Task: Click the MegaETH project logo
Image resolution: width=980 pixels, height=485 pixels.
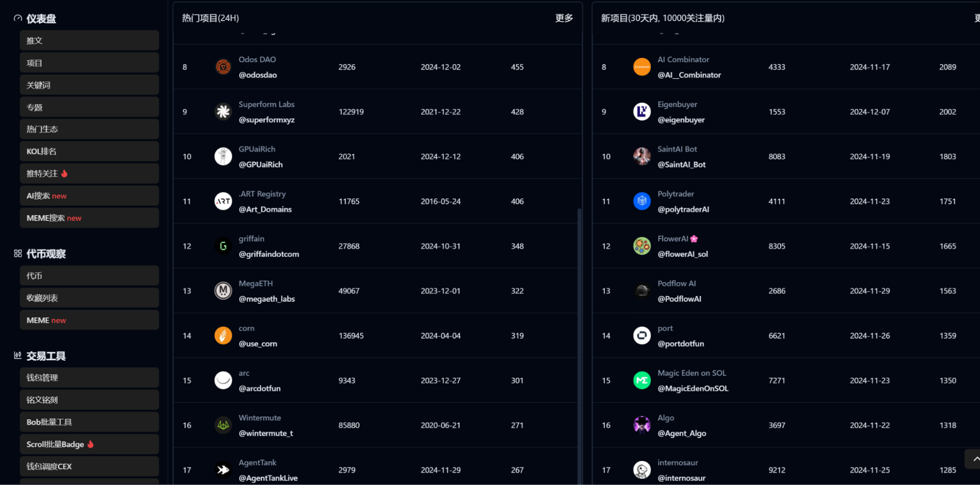Action: [223, 291]
